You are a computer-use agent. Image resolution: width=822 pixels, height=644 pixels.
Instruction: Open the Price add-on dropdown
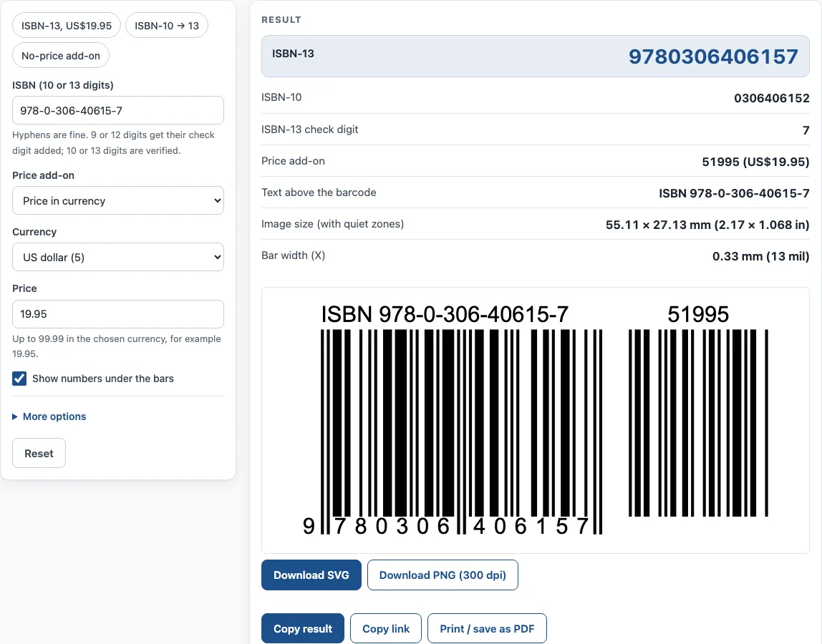click(x=118, y=200)
